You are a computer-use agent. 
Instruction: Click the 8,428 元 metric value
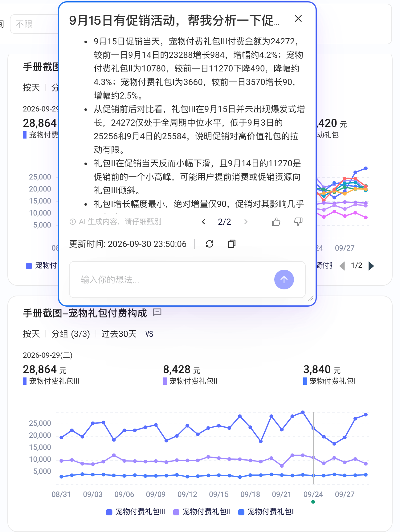(182, 369)
